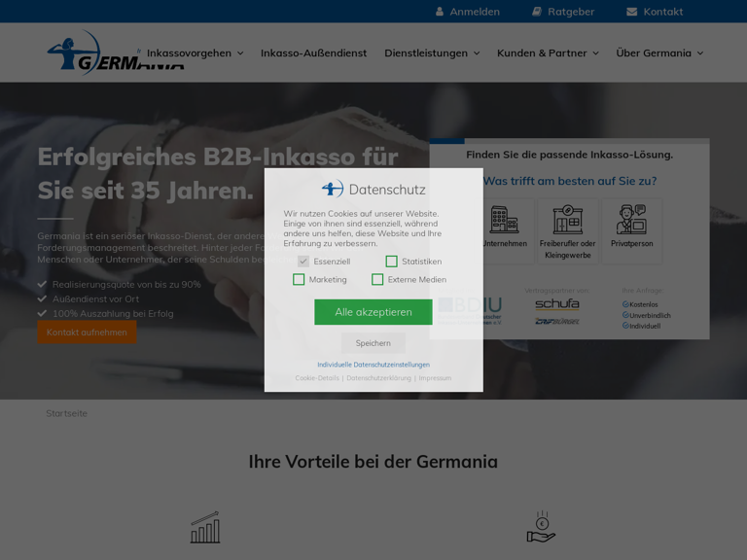Click the 'Individuell' checkmark item
The height and width of the screenshot is (560, 747).
click(641, 326)
